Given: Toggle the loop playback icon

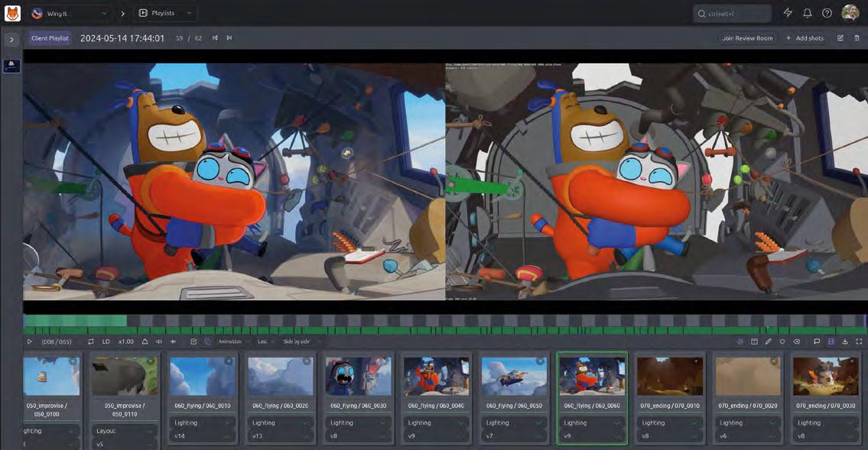Looking at the screenshot, I should point(91,342).
